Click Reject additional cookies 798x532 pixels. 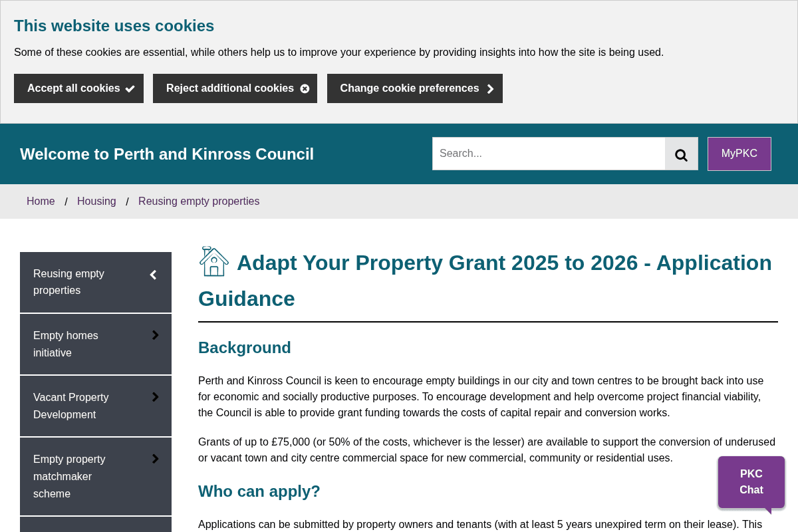pos(235,88)
